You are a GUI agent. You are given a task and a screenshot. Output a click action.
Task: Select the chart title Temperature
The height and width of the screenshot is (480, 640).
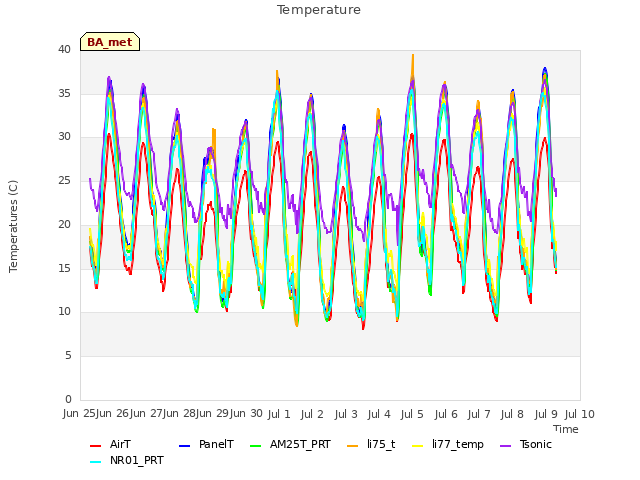(319, 10)
